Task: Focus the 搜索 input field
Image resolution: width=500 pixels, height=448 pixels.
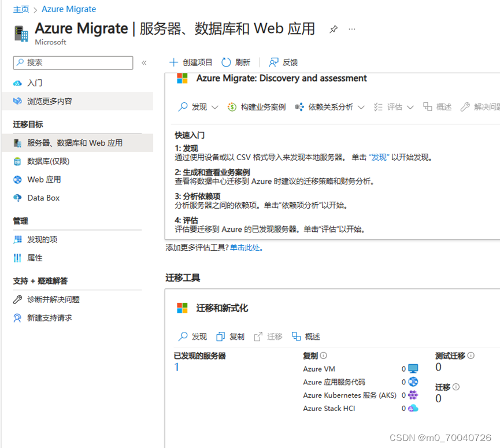Action: pos(73,63)
